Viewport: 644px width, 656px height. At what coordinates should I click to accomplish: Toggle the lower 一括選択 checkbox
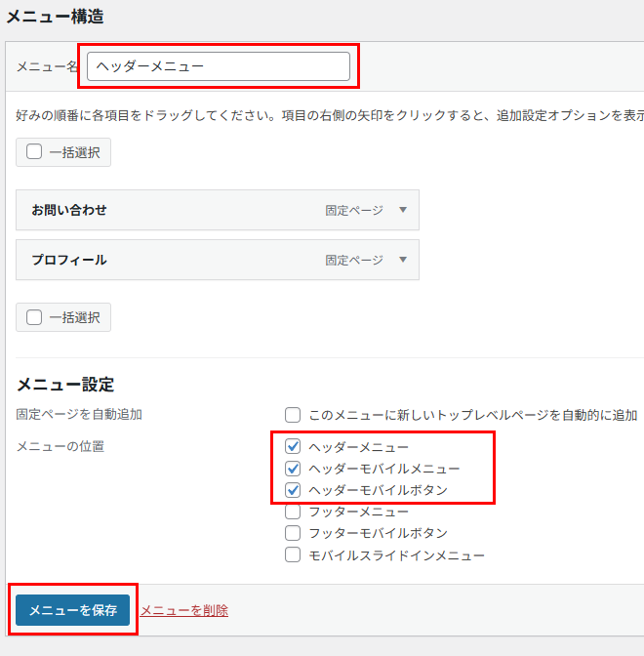34,317
